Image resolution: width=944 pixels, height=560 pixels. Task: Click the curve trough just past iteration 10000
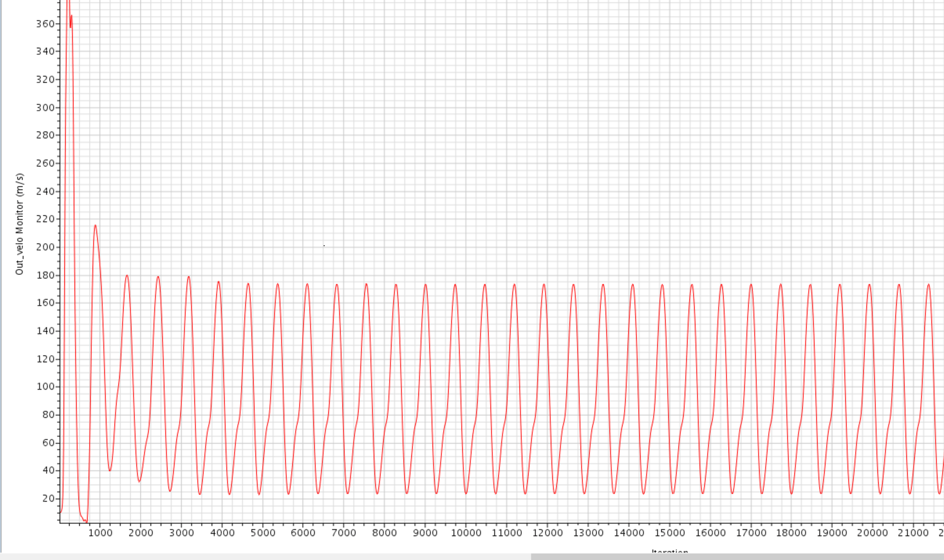click(x=466, y=493)
